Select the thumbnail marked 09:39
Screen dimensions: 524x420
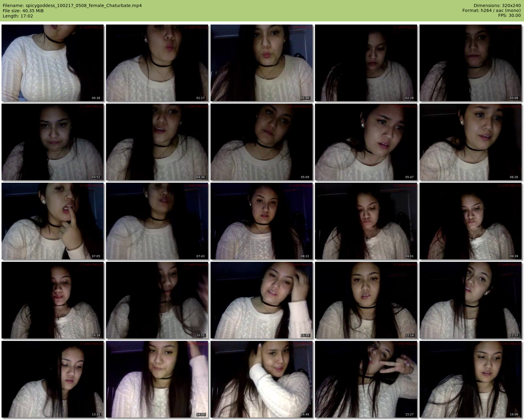[x=471, y=221]
